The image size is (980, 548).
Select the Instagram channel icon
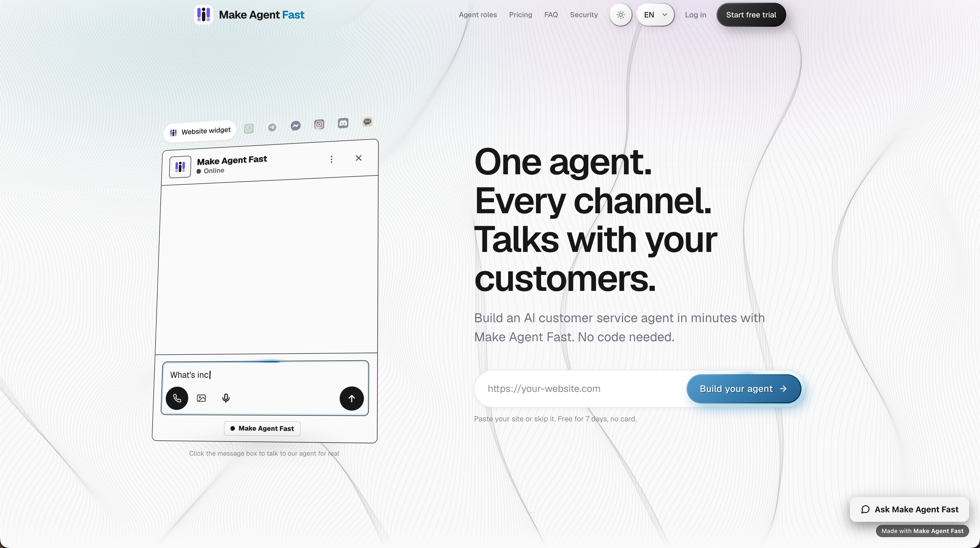(319, 124)
